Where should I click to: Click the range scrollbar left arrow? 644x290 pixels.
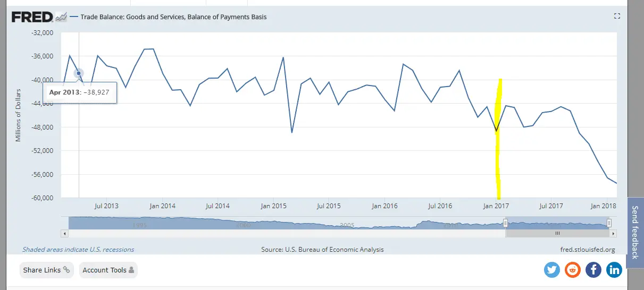pos(65,233)
